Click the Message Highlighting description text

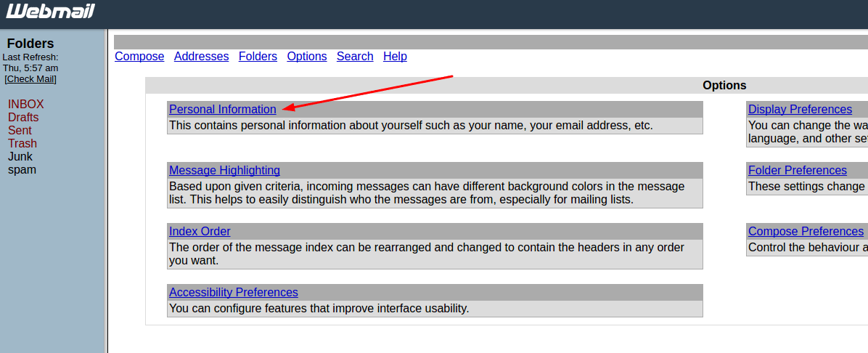tap(427, 193)
